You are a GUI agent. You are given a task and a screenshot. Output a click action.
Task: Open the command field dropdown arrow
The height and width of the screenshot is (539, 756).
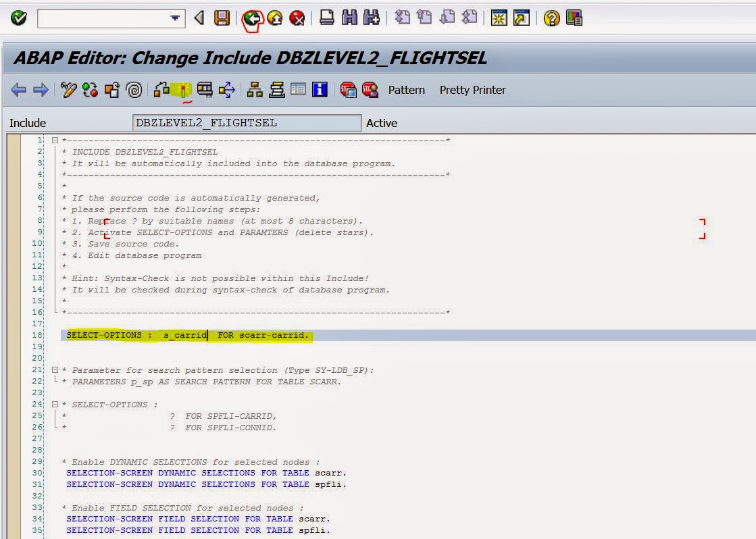pyautogui.click(x=177, y=18)
